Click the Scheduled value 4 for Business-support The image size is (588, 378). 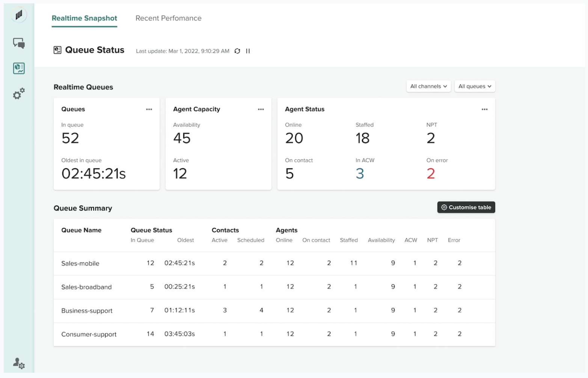click(x=261, y=310)
